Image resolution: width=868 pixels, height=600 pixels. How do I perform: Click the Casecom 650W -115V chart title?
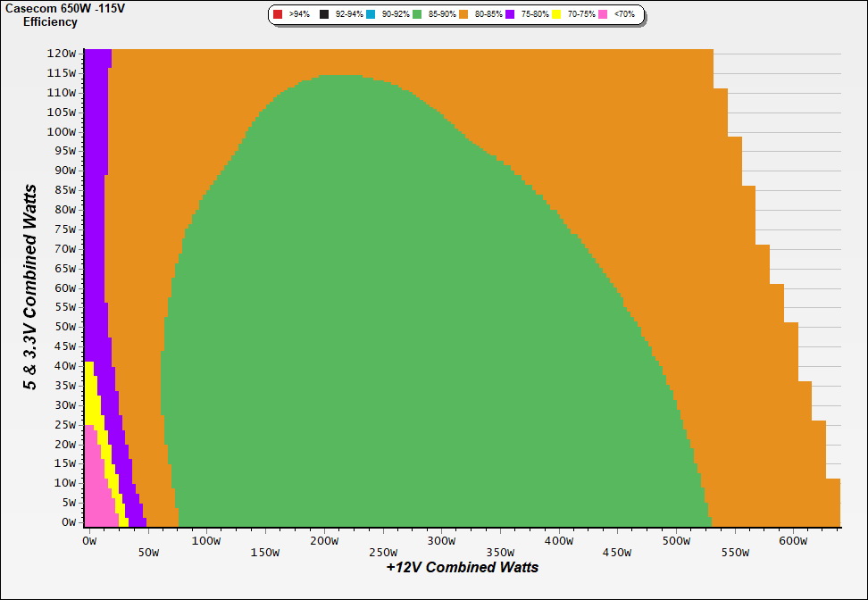pos(54,8)
